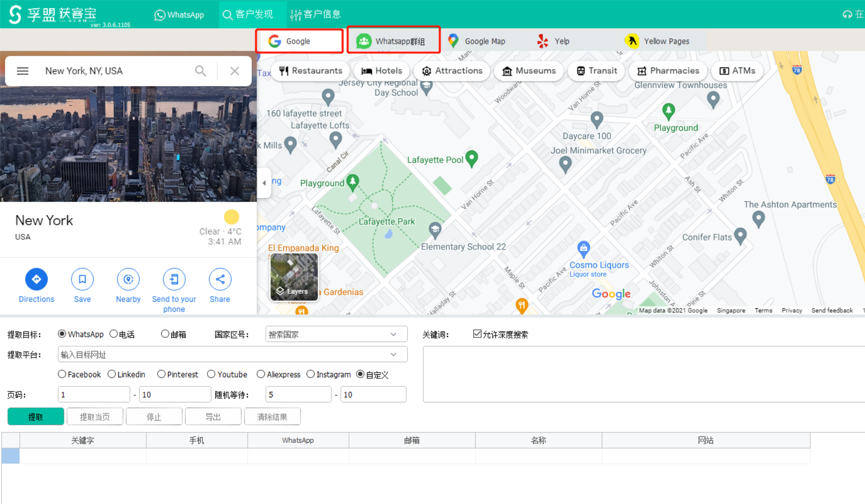Select the Hotels category icon

point(381,70)
